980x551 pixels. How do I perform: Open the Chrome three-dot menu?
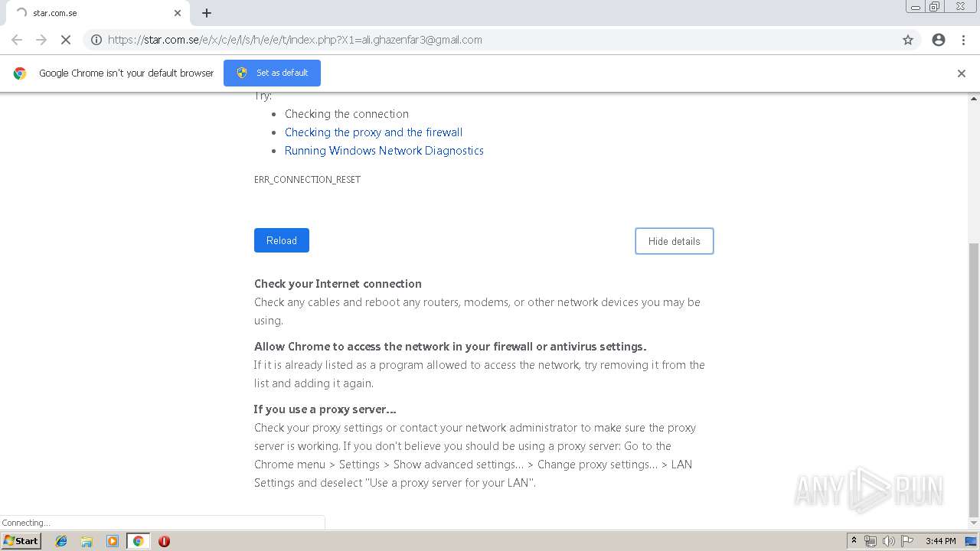[x=963, y=40]
